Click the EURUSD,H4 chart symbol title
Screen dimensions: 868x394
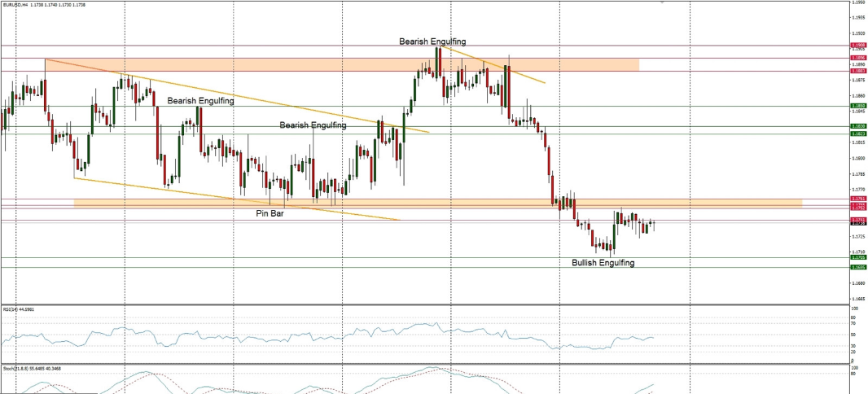coord(18,4)
